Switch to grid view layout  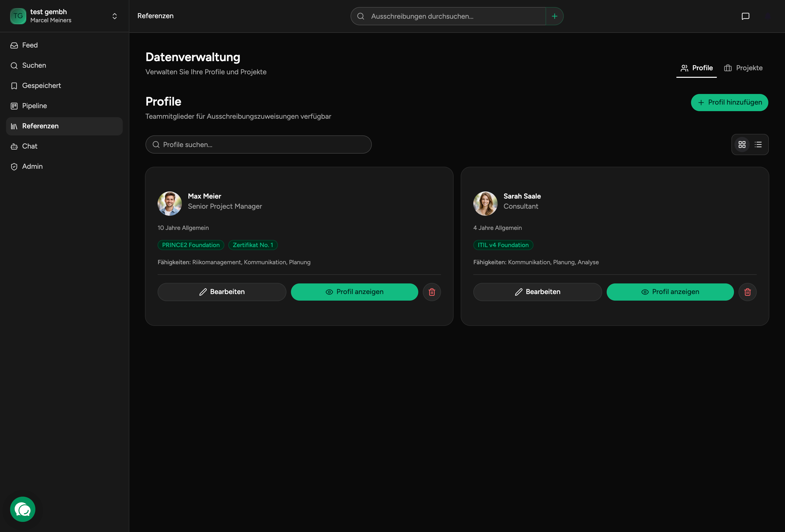[742, 144]
